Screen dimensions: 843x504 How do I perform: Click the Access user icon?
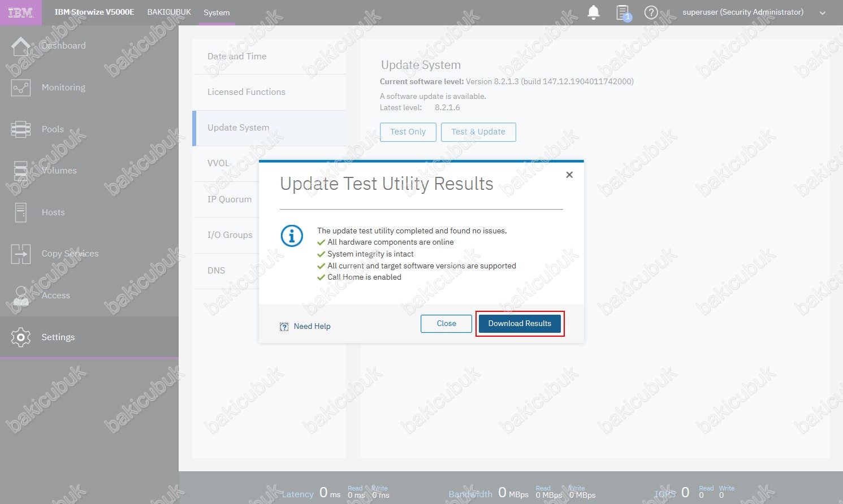click(x=21, y=296)
